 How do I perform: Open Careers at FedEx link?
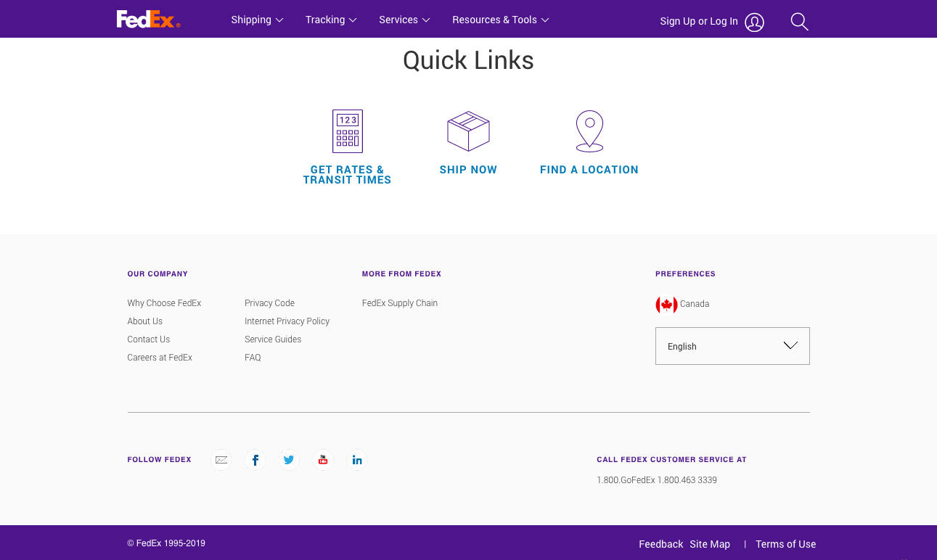tap(160, 358)
